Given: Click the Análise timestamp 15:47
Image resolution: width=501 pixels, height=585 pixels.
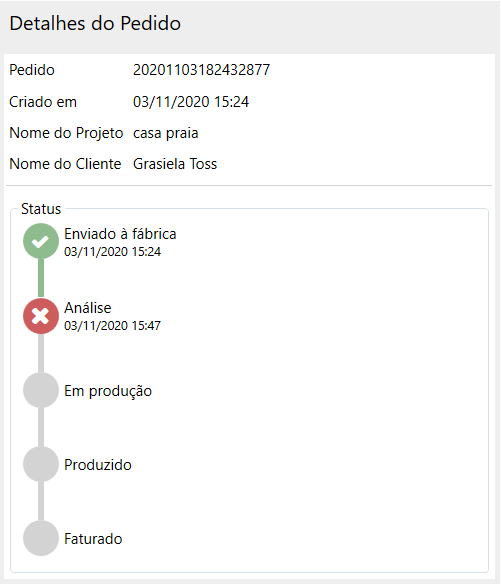Looking at the screenshot, I should pos(112,325).
